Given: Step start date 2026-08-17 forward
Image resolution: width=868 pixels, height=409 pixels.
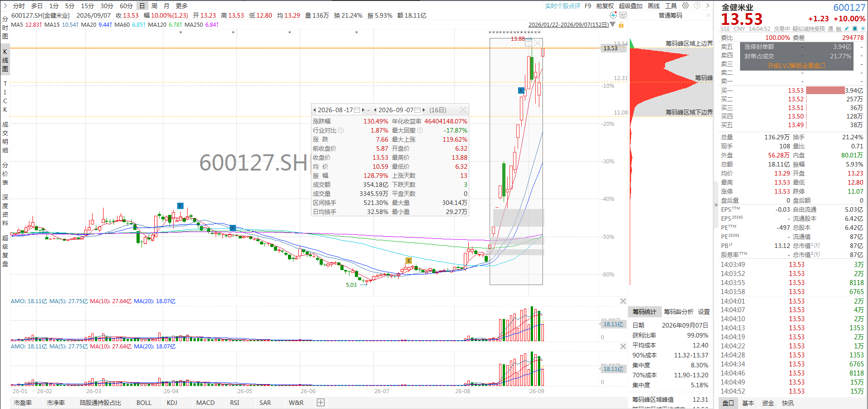Looking at the screenshot, I should click(363, 110).
